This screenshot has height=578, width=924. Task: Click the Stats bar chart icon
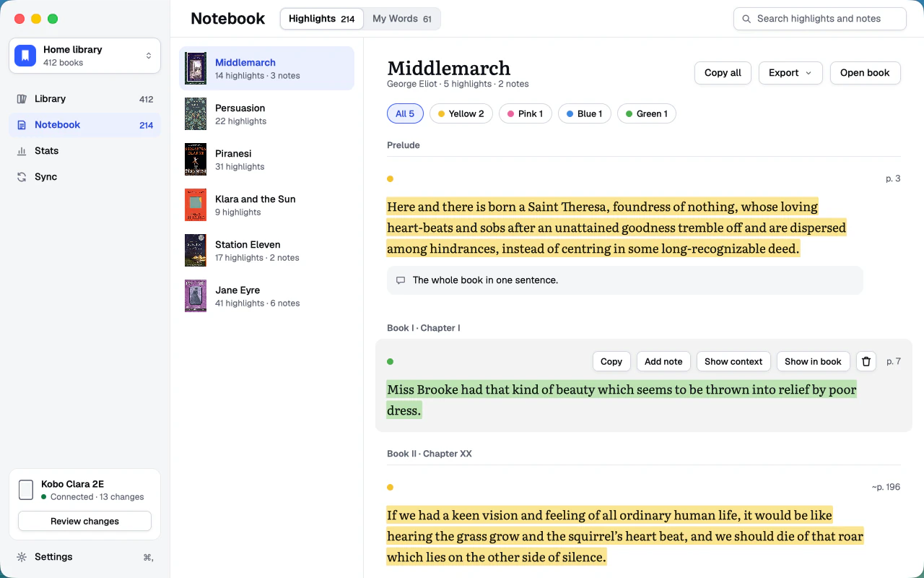click(x=22, y=151)
